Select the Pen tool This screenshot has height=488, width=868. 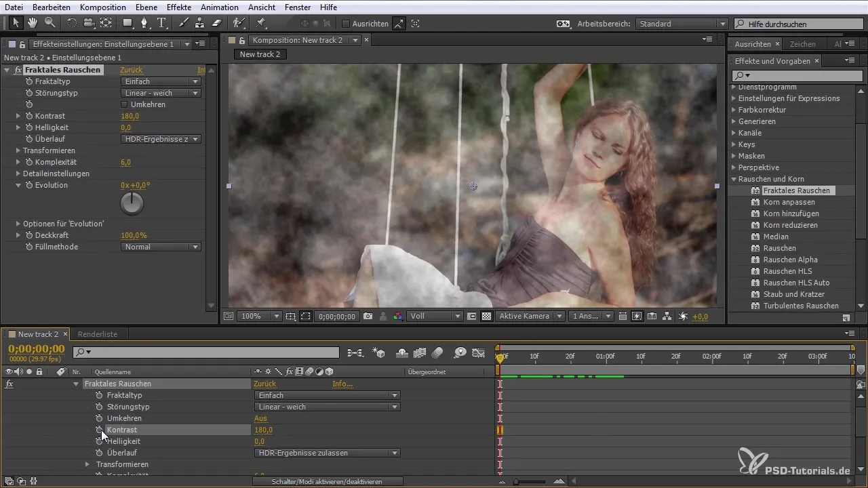[x=144, y=22]
